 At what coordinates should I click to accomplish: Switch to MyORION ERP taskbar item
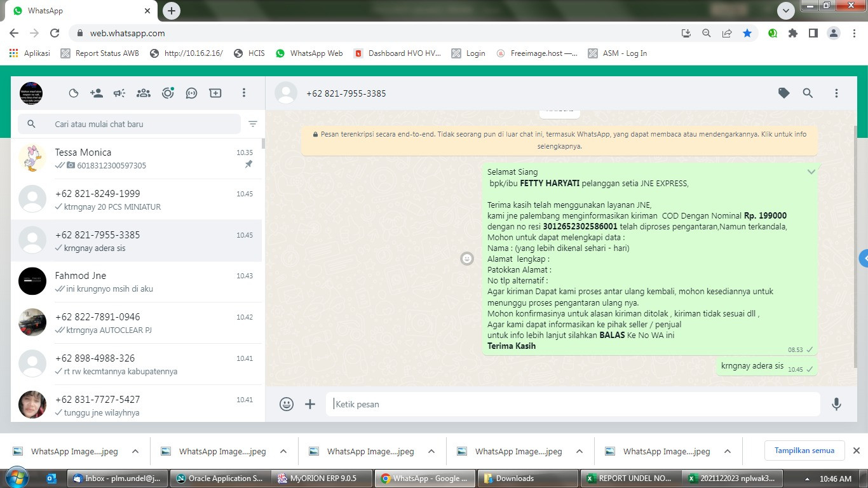(323, 478)
